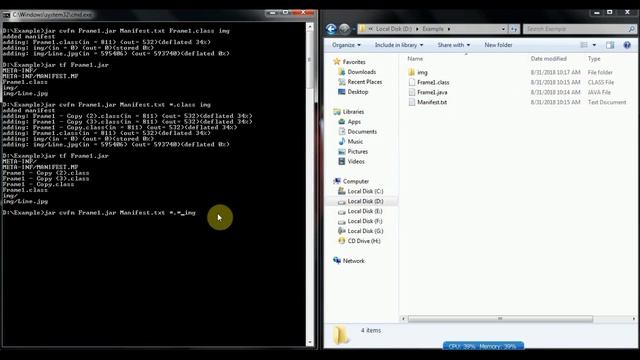Click Local Disk (D:) in breadcrumb path
This screenshot has height=360, width=640.
click(x=393, y=29)
